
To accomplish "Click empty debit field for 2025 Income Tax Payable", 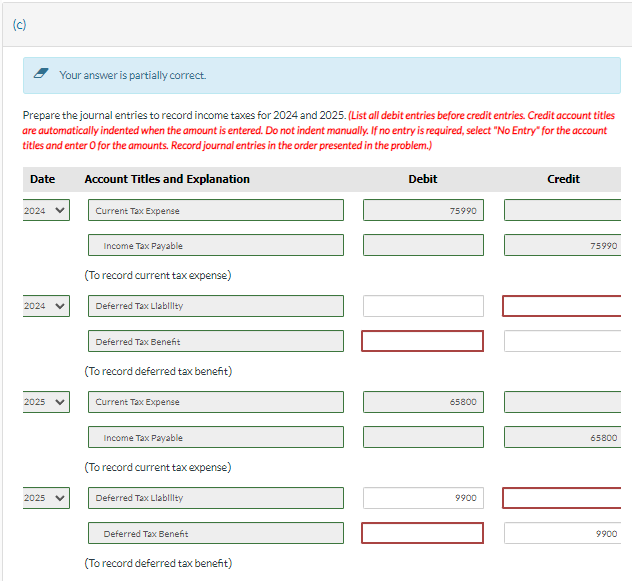I will point(423,437).
